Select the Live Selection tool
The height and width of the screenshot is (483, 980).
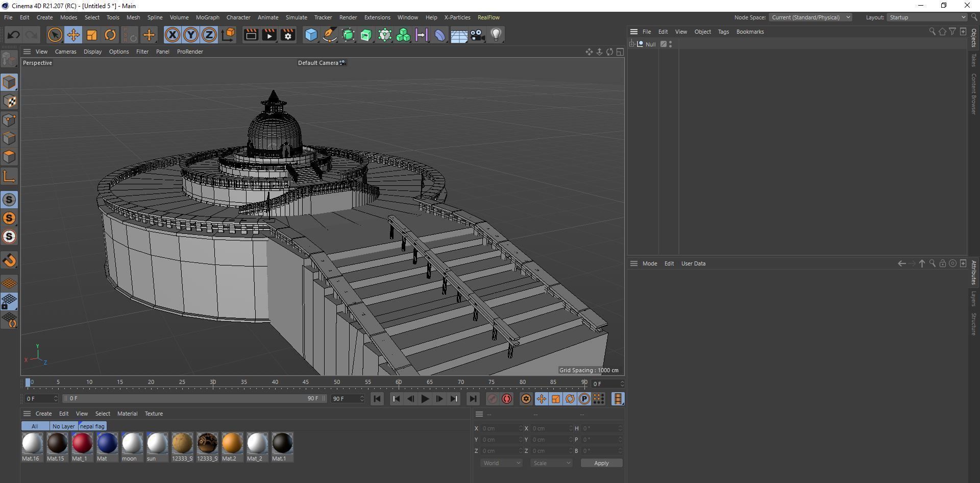point(55,35)
